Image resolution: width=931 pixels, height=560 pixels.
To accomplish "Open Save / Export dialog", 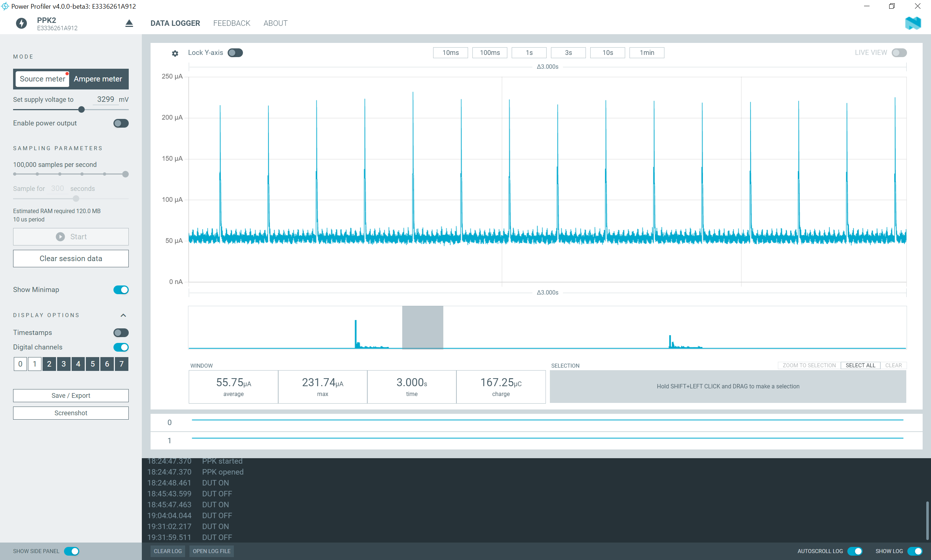I will click(71, 396).
